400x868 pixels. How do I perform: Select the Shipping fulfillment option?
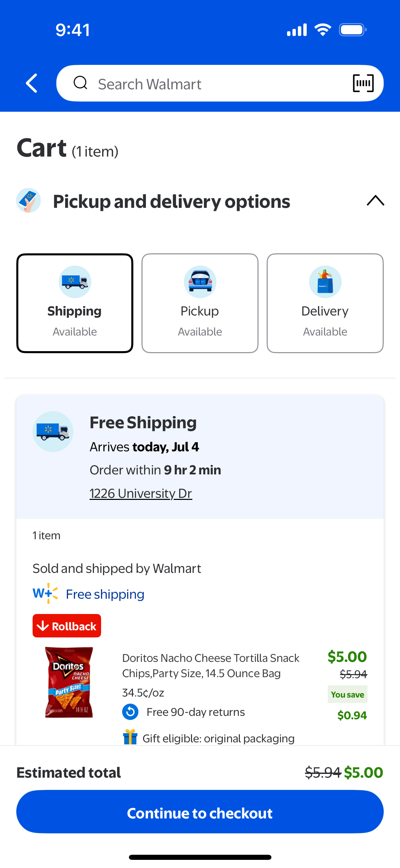click(x=75, y=303)
